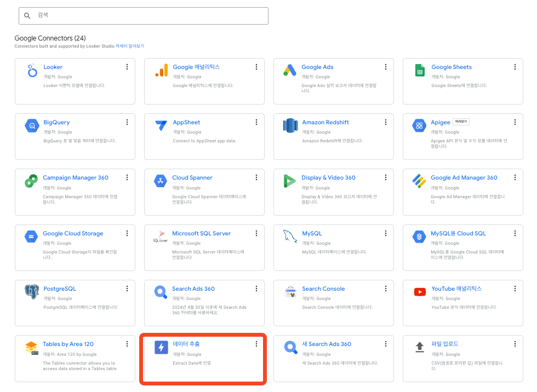
Task: Open more options for Google Sheets card
Action: (515, 67)
